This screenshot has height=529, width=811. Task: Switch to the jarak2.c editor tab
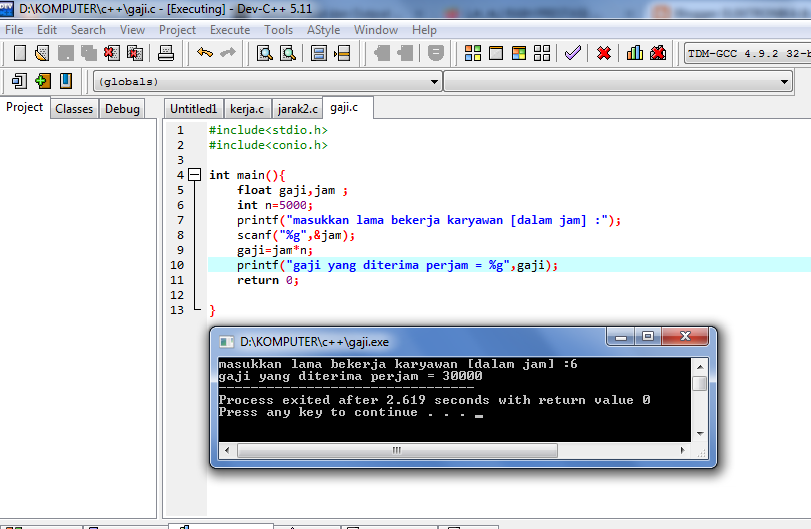tap(297, 109)
